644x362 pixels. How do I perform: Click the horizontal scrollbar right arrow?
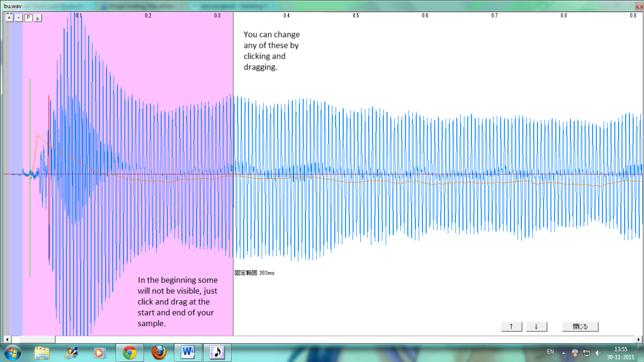[640, 339]
